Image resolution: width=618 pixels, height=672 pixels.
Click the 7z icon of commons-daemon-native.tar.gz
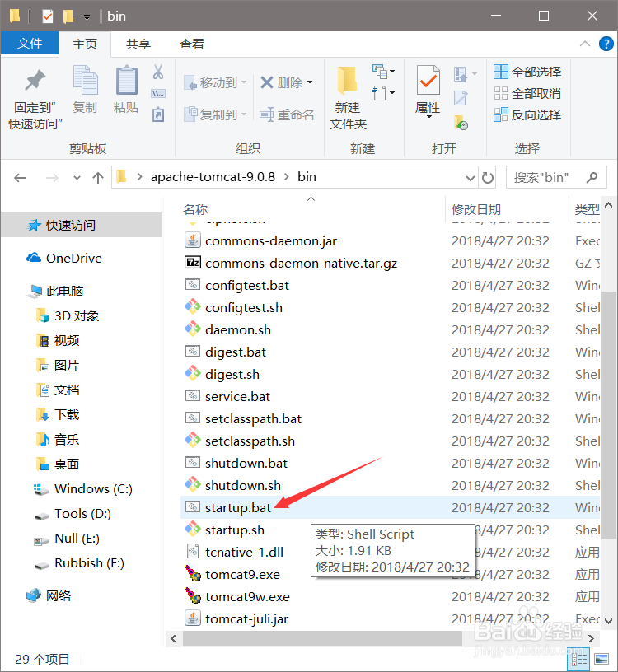click(x=193, y=263)
